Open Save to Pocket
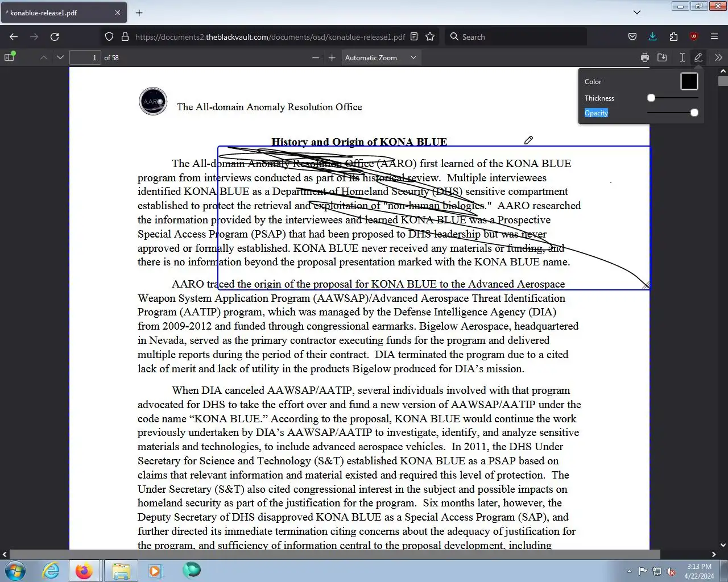The image size is (728, 582). [632, 37]
